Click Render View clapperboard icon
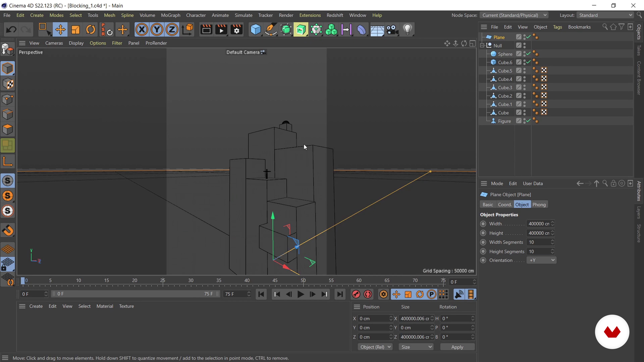This screenshot has width=644, height=362. pos(206,30)
